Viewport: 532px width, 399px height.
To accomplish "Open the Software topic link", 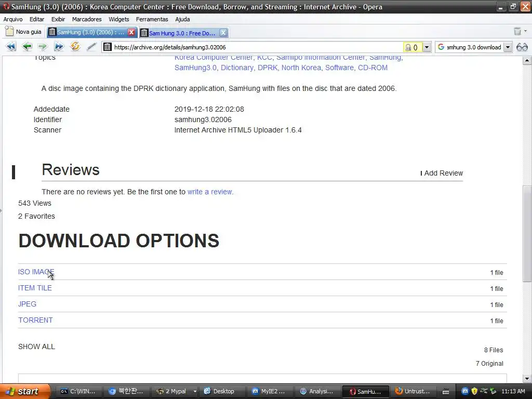I will (339, 68).
